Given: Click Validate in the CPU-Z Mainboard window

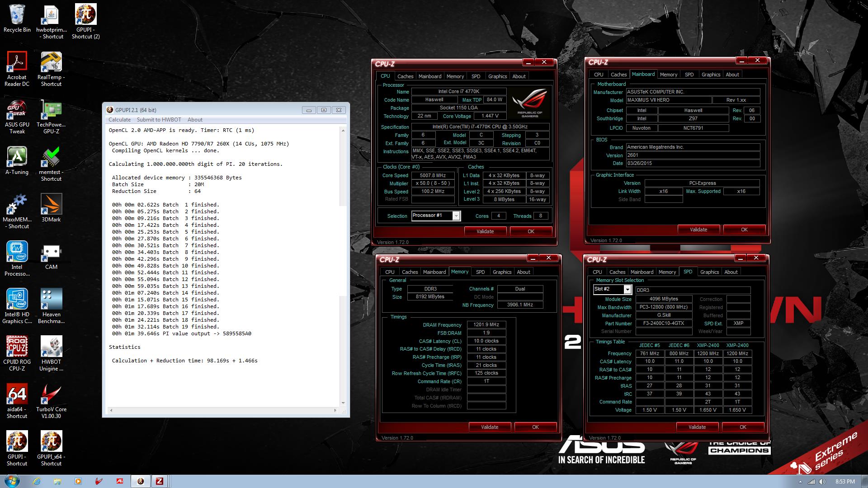Looking at the screenshot, I should [x=698, y=230].
